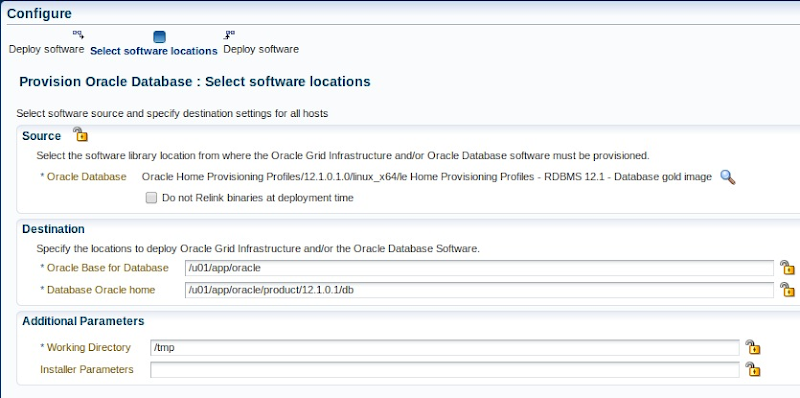Go to final Deploy software step label
This screenshot has height=398, width=800.
(x=261, y=49)
